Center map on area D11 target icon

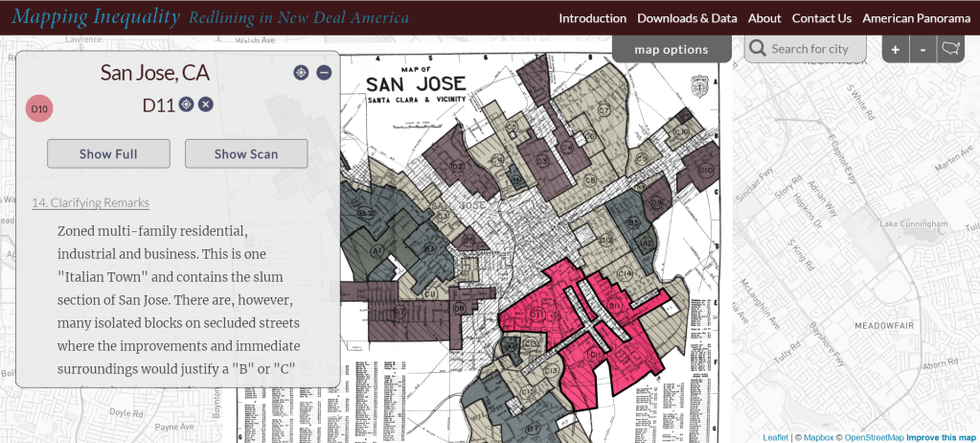[187, 105]
